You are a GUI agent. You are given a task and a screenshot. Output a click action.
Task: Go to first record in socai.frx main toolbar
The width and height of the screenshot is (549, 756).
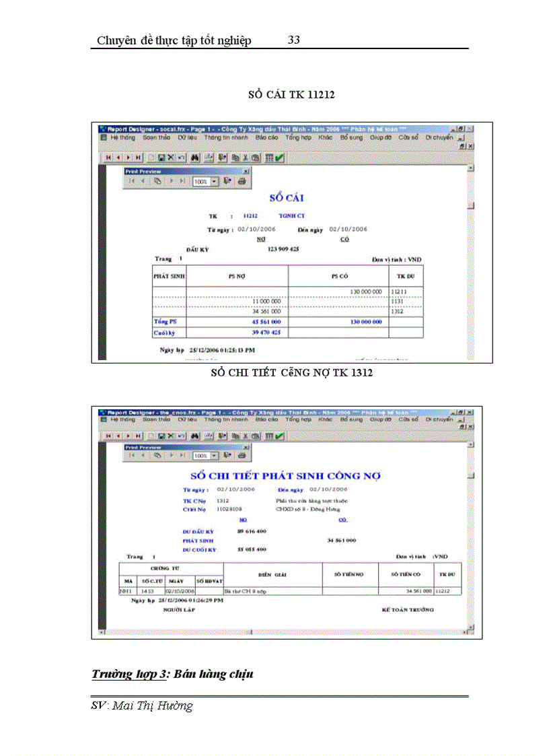point(108,157)
